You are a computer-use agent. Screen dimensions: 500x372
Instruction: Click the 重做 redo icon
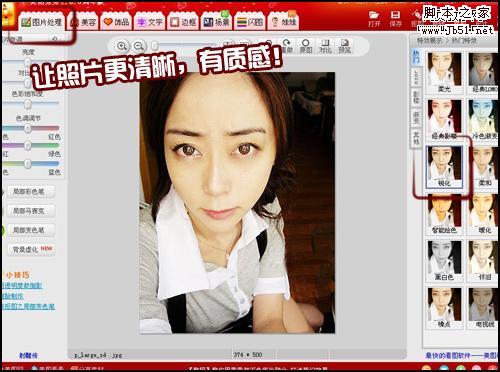click(x=286, y=46)
